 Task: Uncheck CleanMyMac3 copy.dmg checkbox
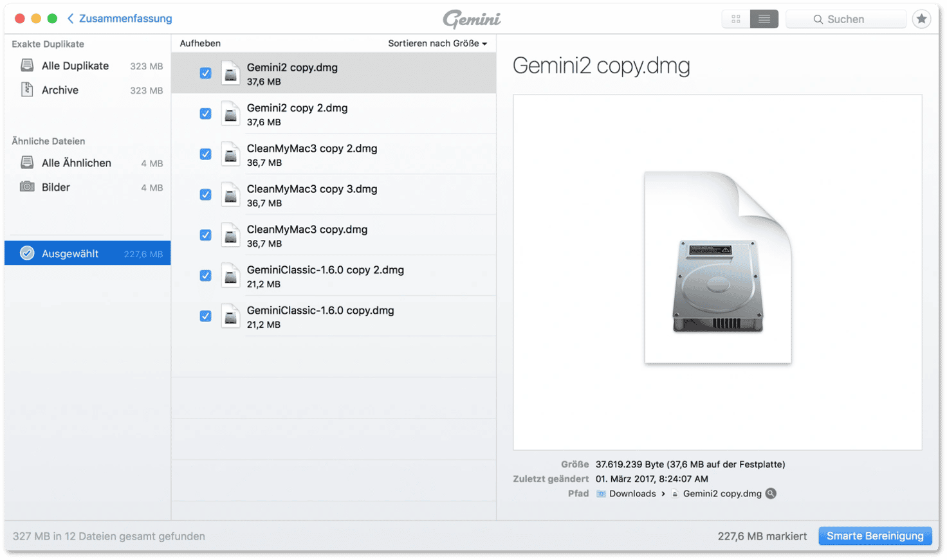[205, 235]
